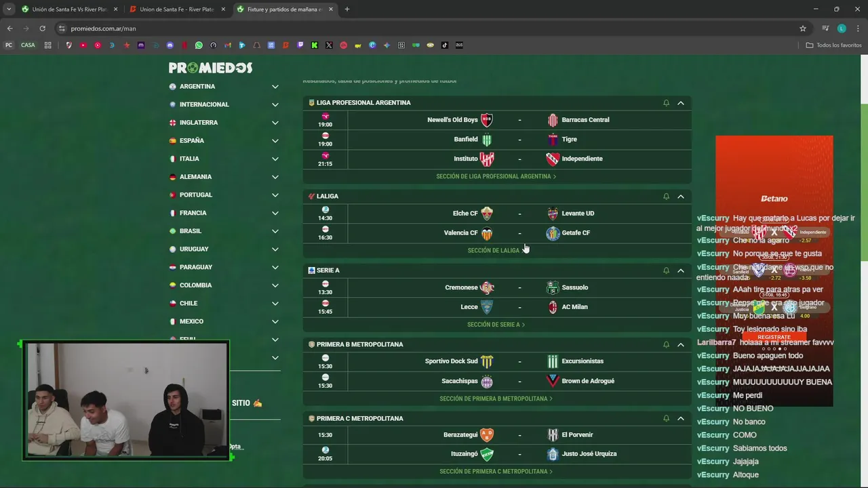Open Sección de Primera B Metropolitana link

pos(496,399)
